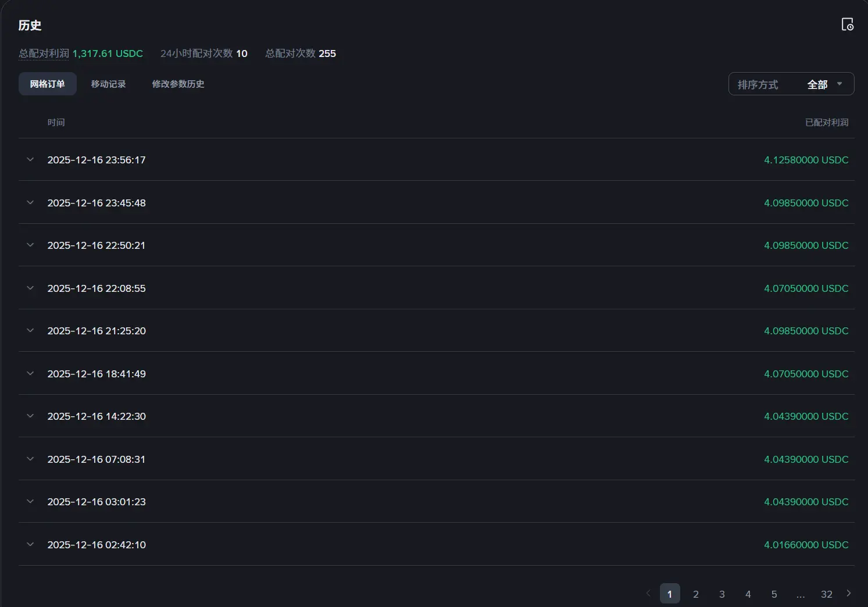Image resolution: width=868 pixels, height=607 pixels.
Task: Expand the 23:56:17 order row
Action: (x=30, y=159)
